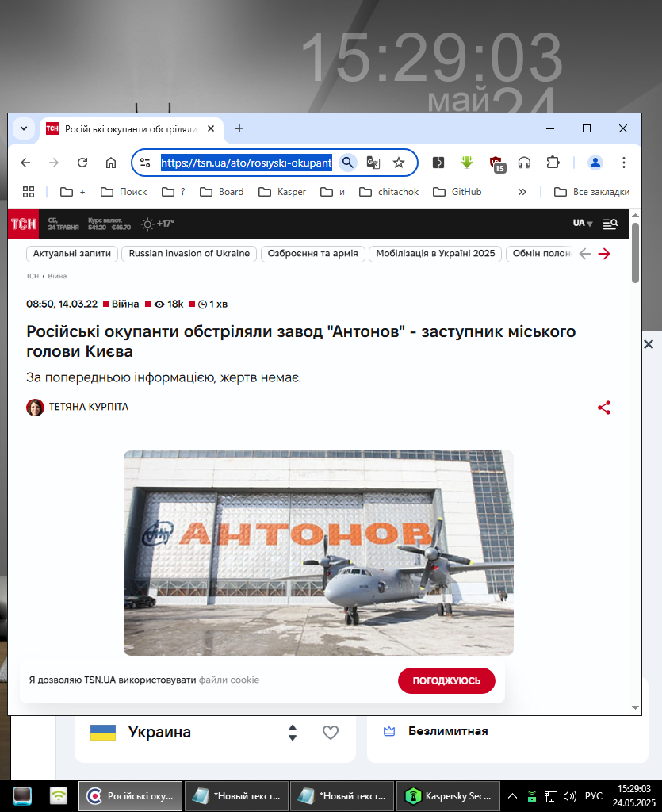662x812 pixels.
Task: Go to the TSN home logo
Action: click(x=23, y=224)
